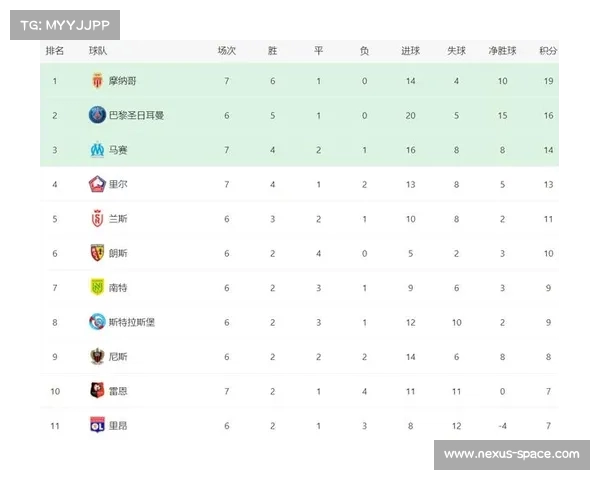This screenshot has width=600, height=480.
Task: Click the Nice club crest
Action: tap(97, 356)
